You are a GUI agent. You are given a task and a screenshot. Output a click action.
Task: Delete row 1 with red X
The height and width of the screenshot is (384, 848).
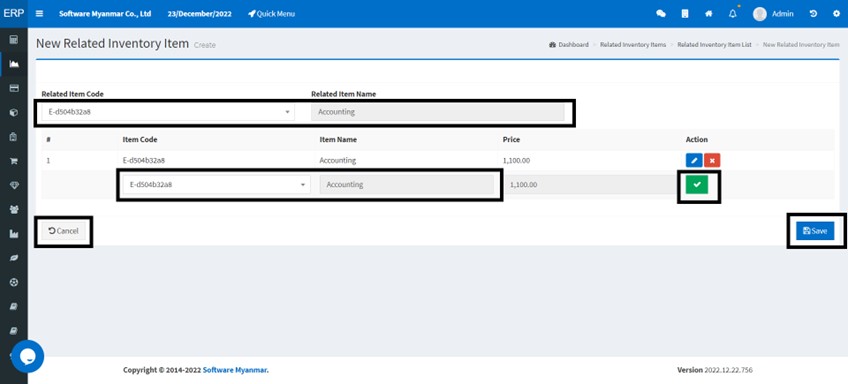click(712, 161)
